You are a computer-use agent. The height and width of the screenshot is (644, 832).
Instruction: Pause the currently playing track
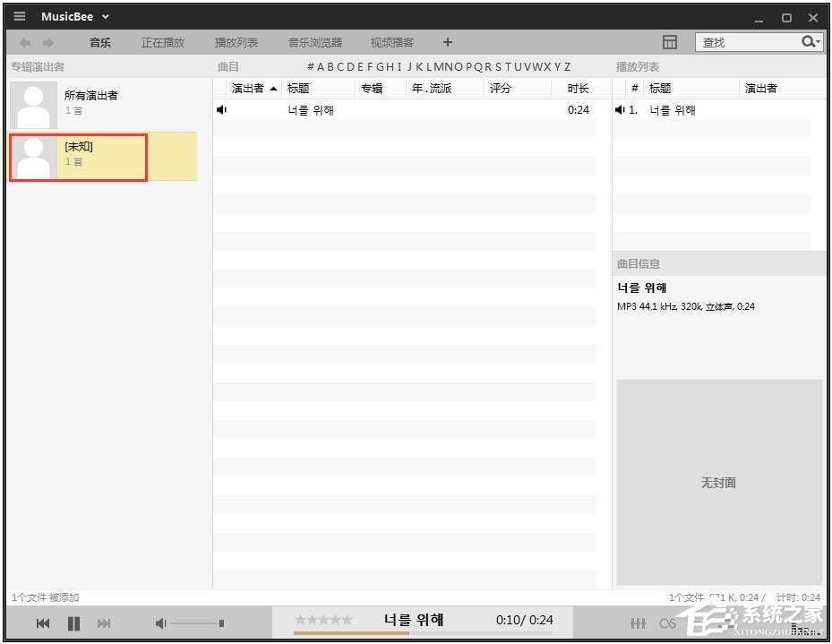click(73, 623)
